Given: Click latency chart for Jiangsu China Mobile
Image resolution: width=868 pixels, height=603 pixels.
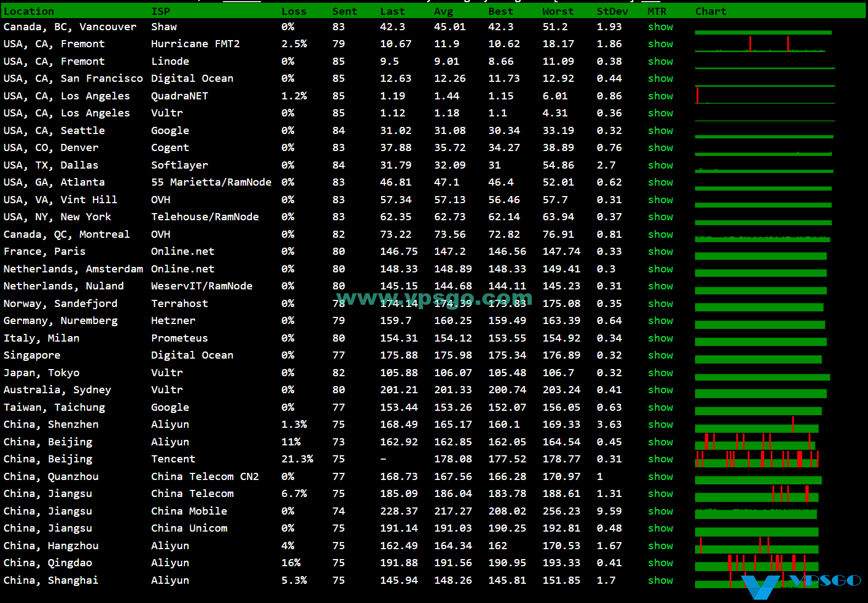Looking at the screenshot, I should click(756, 513).
